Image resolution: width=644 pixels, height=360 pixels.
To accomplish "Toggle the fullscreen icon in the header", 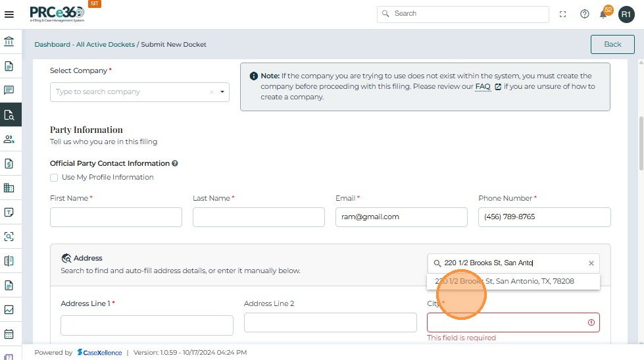I will (x=562, y=14).
